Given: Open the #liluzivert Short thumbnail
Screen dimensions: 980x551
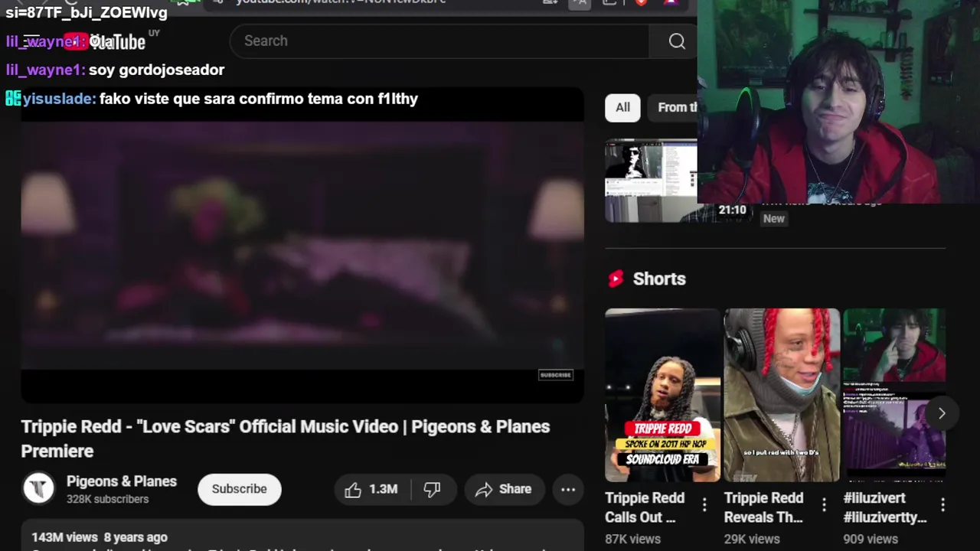Looking at the screenshot, I should (x=894, y=395).
